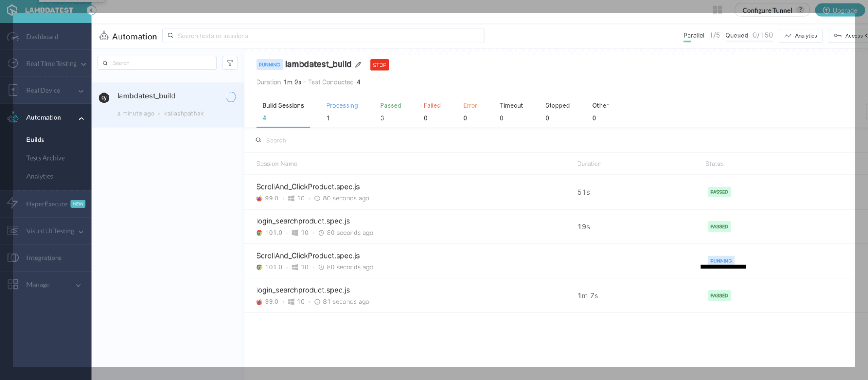Click the Dashboard gauge icon
The image size is (868, 380).
point(13,37)
